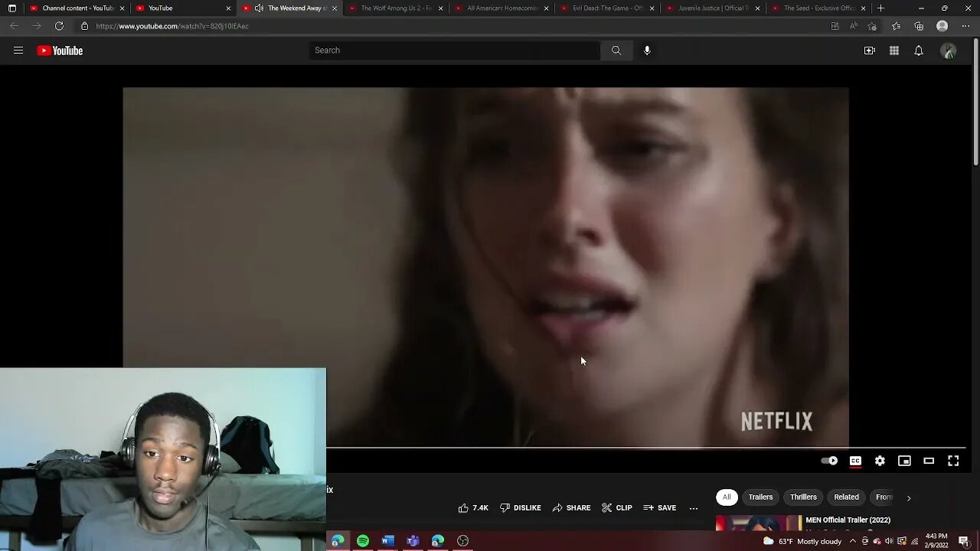Open the clock showing 4:43 PM
The image size is (980, 551).
pos(937,541)
